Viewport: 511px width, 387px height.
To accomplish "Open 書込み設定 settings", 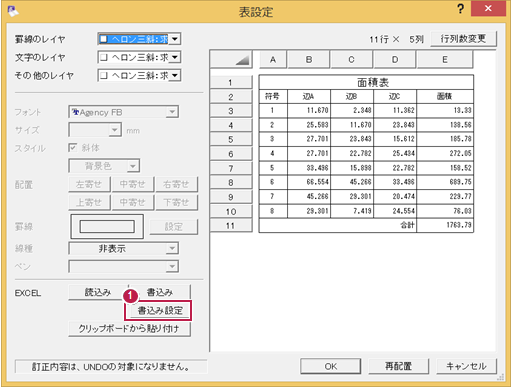I will pyautogui.click(x=160, y=311).
